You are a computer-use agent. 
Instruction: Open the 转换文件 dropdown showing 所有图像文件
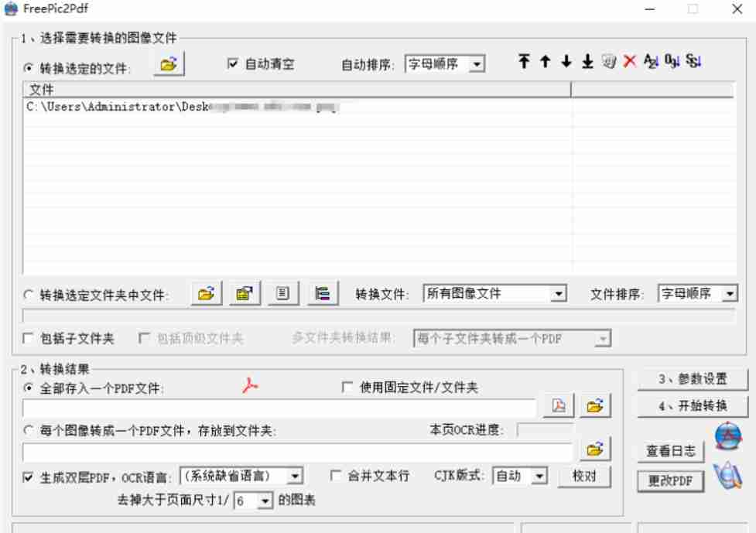[x=494, y=293]
